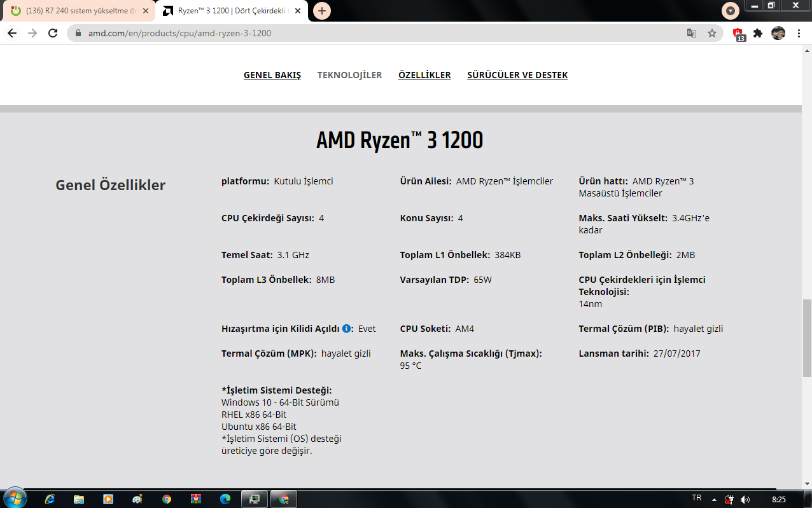Open the GENEL BAKIŞ section
This screenshot has height=508, width=812.
[272, 75]
